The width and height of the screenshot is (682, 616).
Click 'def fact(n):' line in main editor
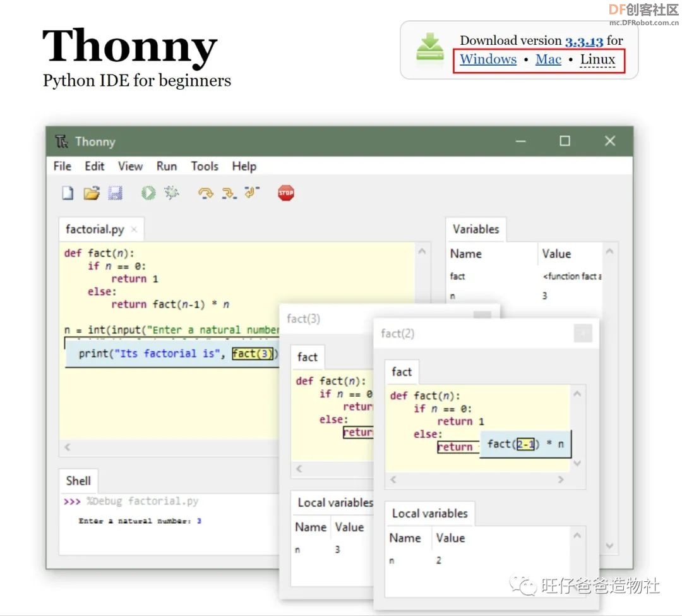click(99, 253)
